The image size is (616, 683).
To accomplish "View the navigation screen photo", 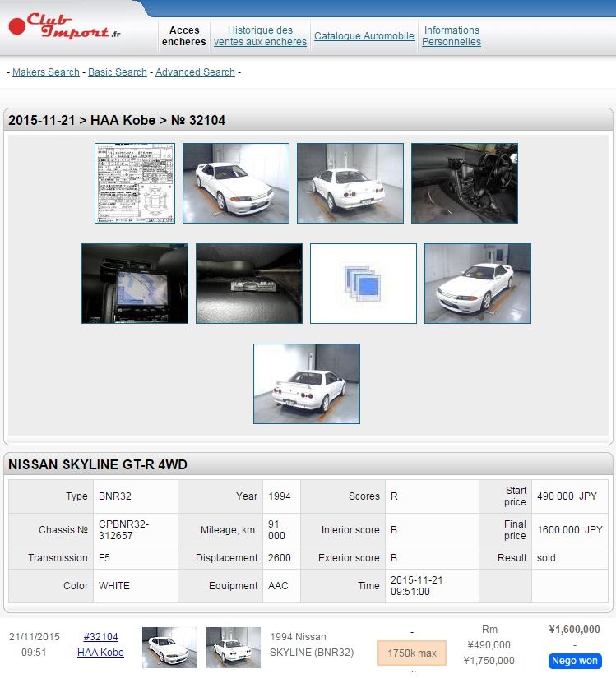I will click(135, 284).
